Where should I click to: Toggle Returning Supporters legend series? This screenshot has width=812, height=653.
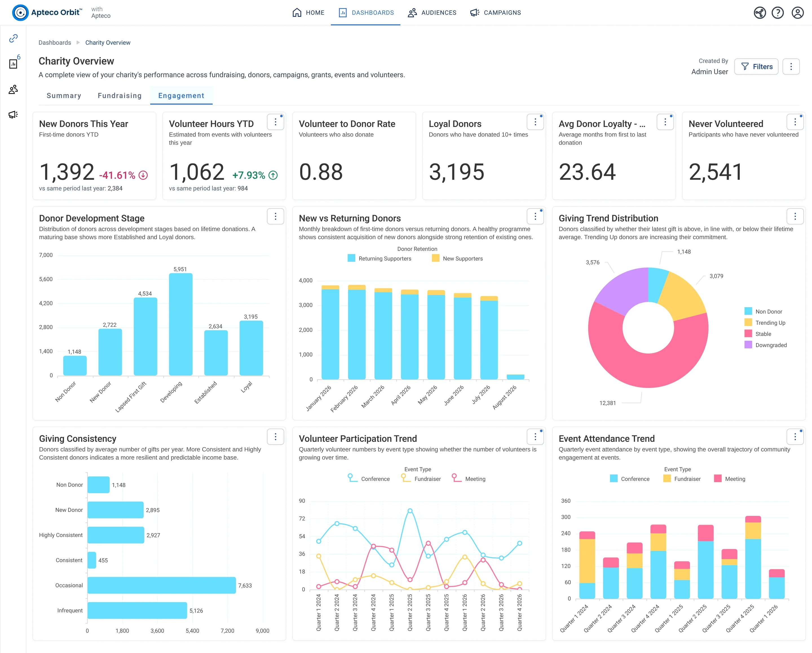(379, 258)
